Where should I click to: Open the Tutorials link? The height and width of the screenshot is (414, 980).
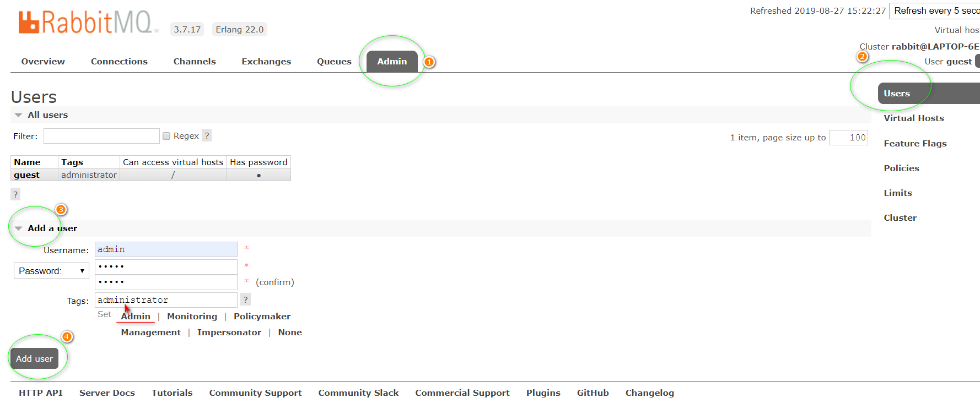point(172,393)
